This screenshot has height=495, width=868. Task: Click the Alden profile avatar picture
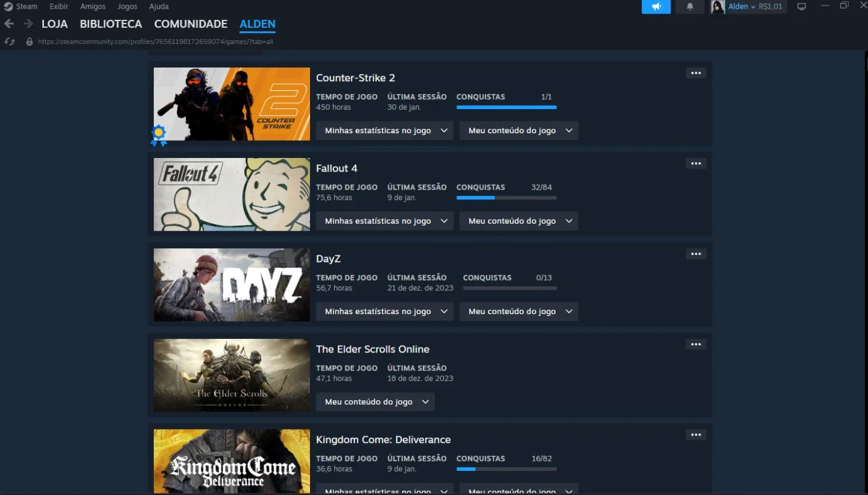coord(718,6)
